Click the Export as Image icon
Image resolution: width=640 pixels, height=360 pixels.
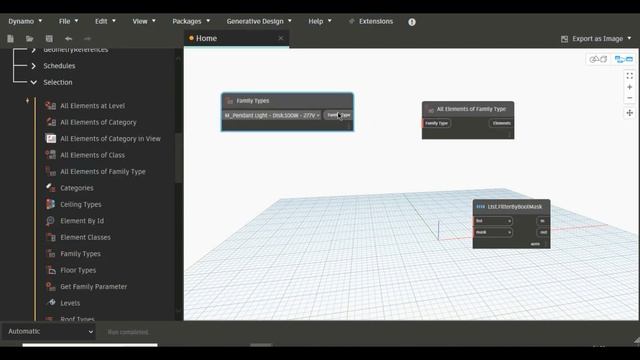pyautogui.click(x=564, y=39)
